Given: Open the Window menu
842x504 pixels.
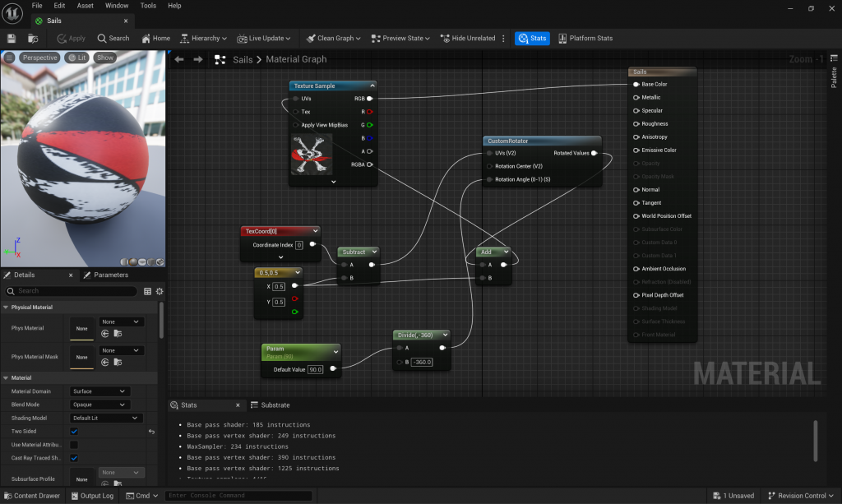Looking at the screenshot, I should [x=117, y=6].
